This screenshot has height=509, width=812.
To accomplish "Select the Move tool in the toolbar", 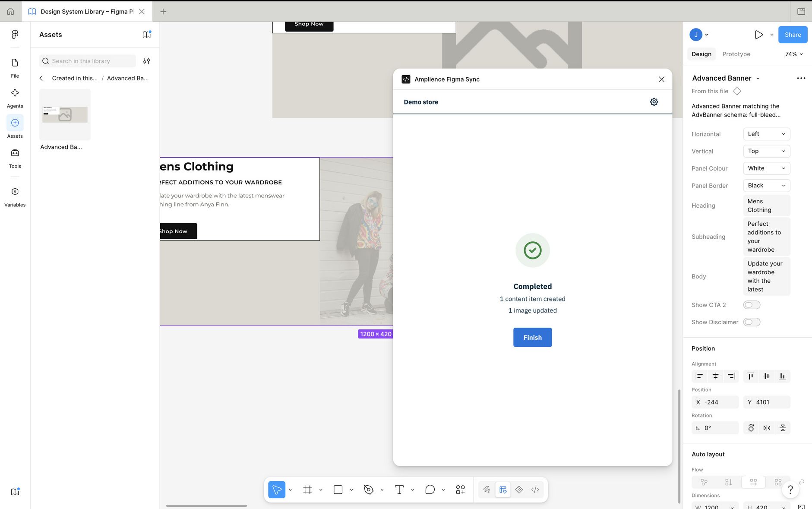I will pos(277,490).
